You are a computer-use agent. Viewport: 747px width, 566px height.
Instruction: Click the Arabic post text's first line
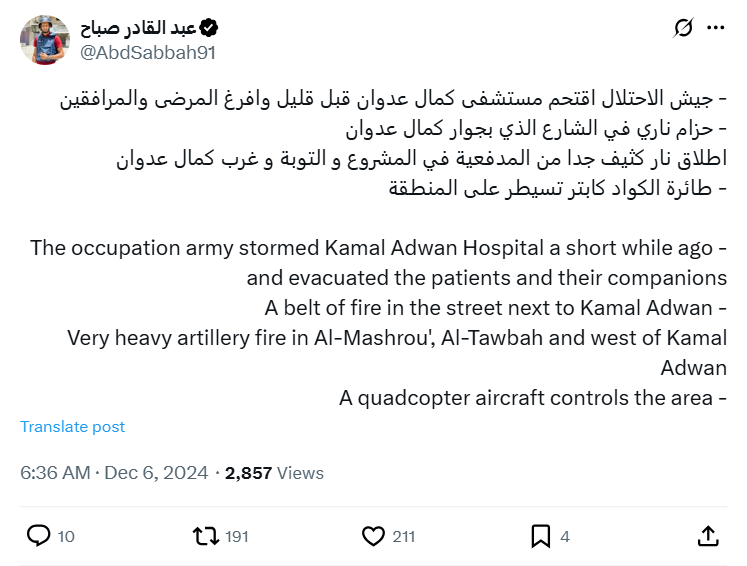click(394, 100)
